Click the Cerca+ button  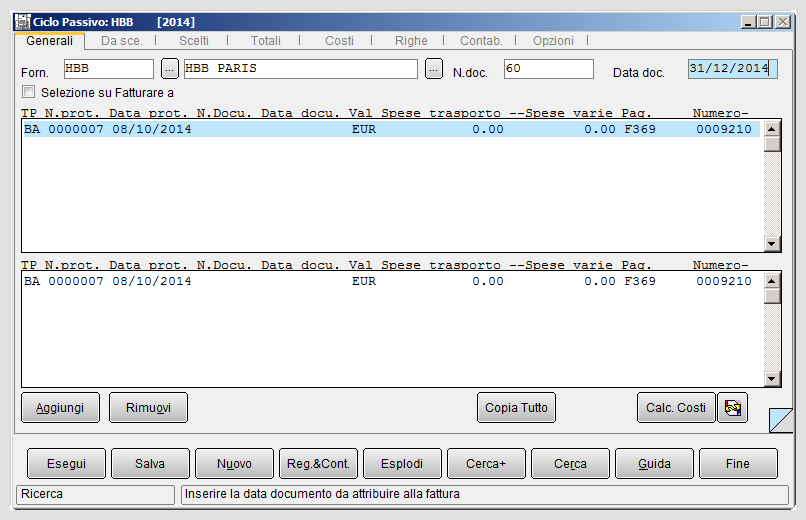486,464
